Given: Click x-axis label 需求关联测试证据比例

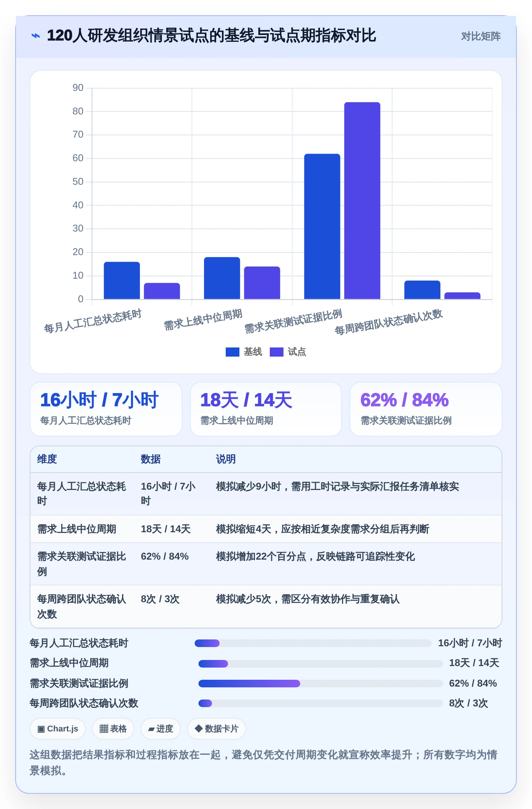Looking at the screenshot, I should point(293,321).
